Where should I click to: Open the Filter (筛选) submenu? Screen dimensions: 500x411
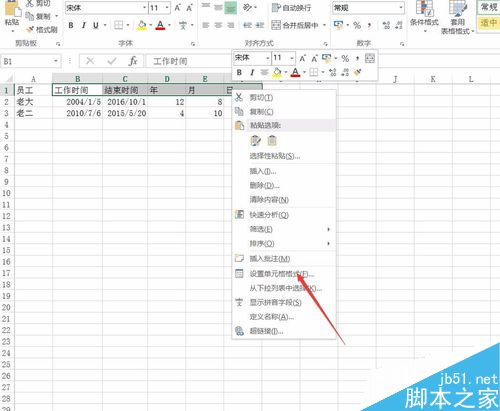coord(283,229)
